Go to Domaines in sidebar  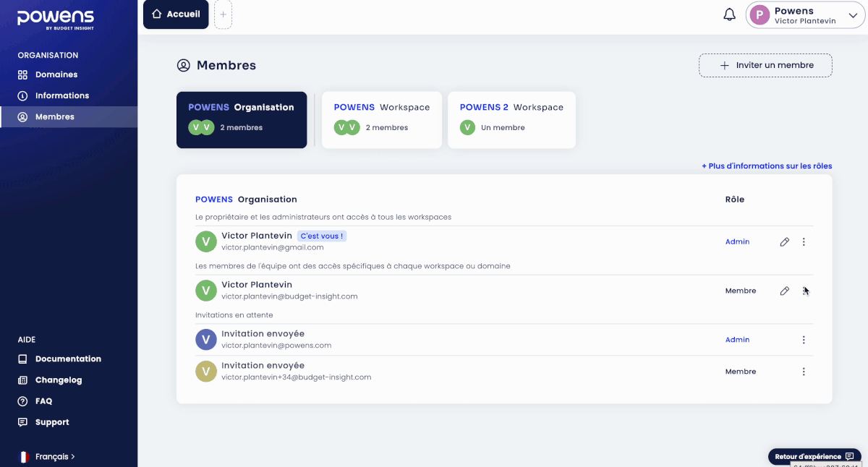click(56, 74)
